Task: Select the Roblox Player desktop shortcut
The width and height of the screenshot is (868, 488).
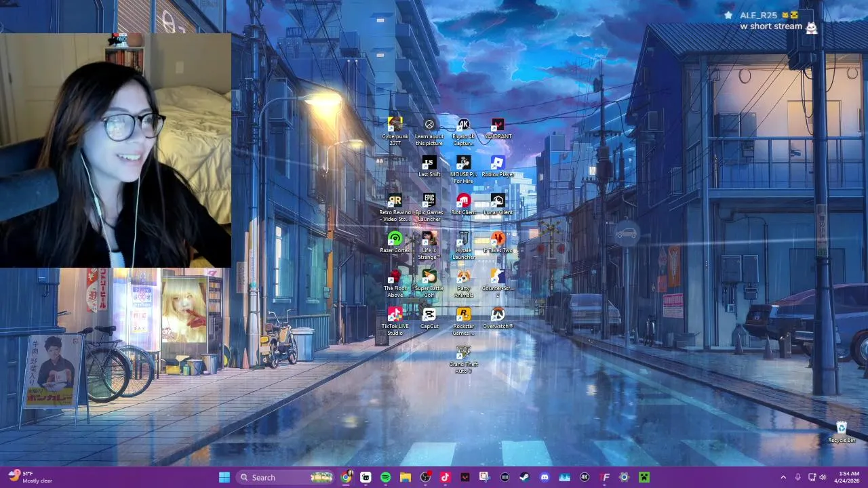Action: [498, 166]
